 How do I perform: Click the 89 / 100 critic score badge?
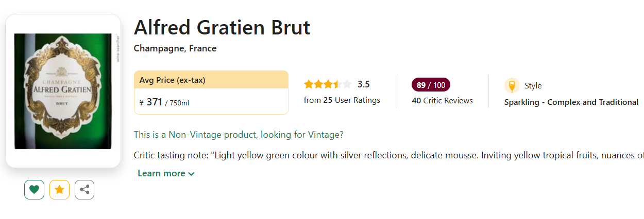431,85
